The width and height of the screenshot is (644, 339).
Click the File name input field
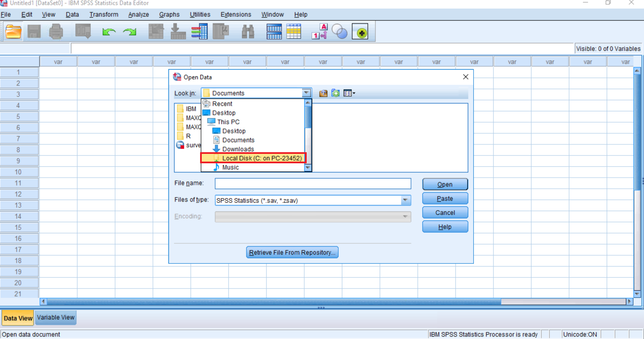(x=313, y=184)
